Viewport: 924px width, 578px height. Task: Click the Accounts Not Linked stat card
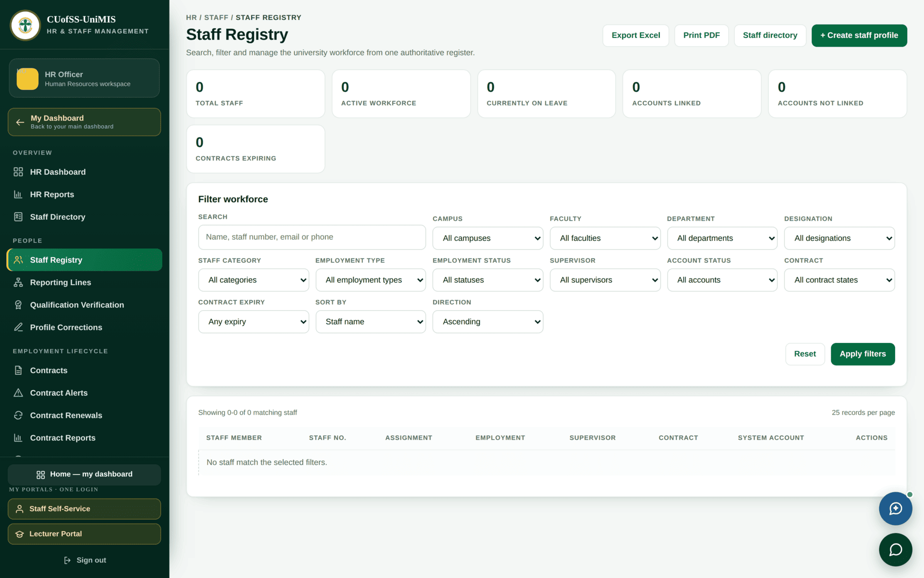(837, 94)
